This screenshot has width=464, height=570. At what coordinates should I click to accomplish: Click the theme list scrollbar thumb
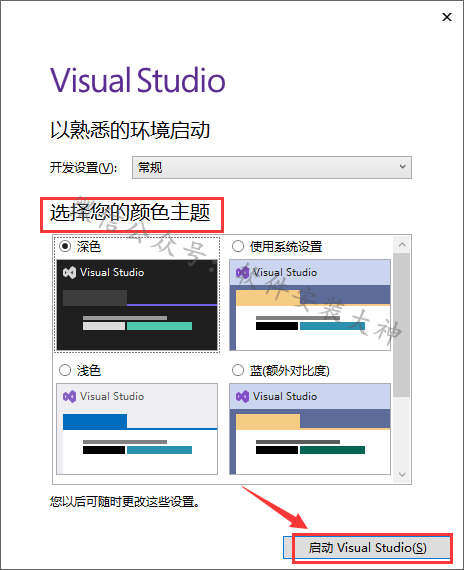point(402,325)
